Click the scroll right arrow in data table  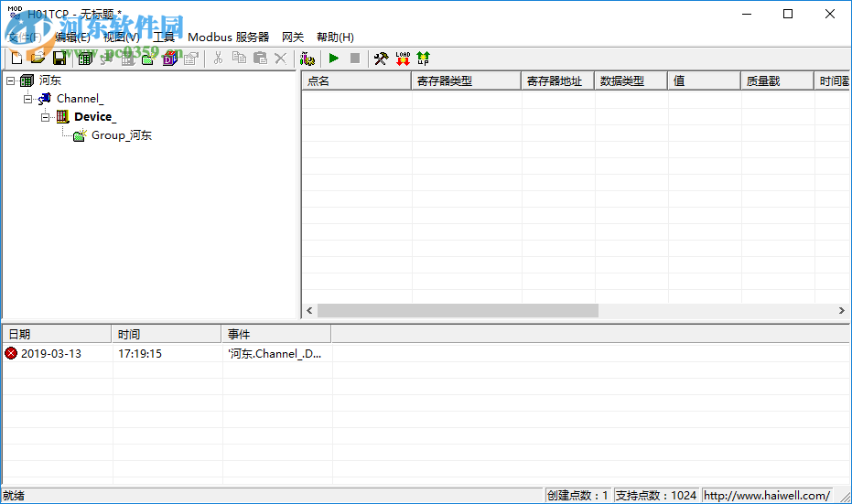tap(842, 311)
